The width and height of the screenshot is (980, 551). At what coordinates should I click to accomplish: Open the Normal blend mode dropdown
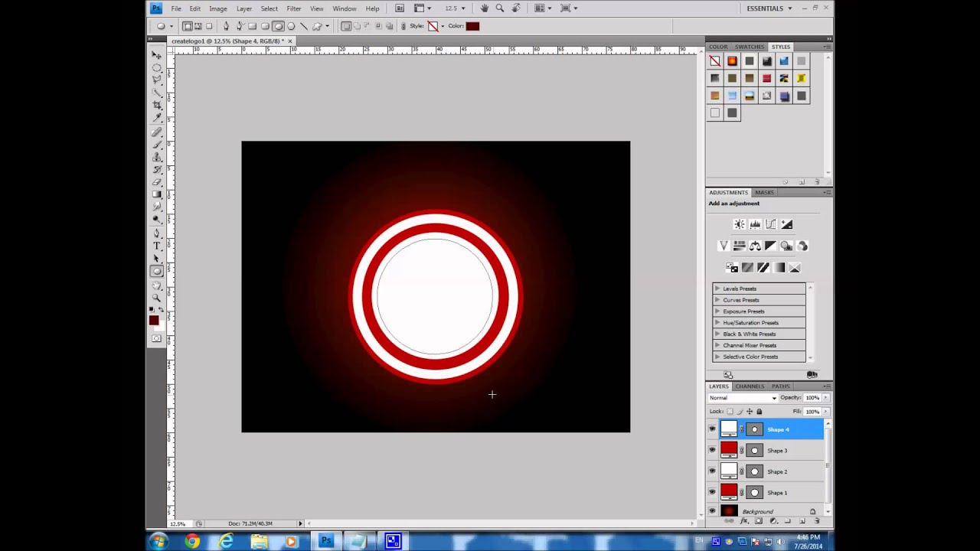(x=743, y=398)
